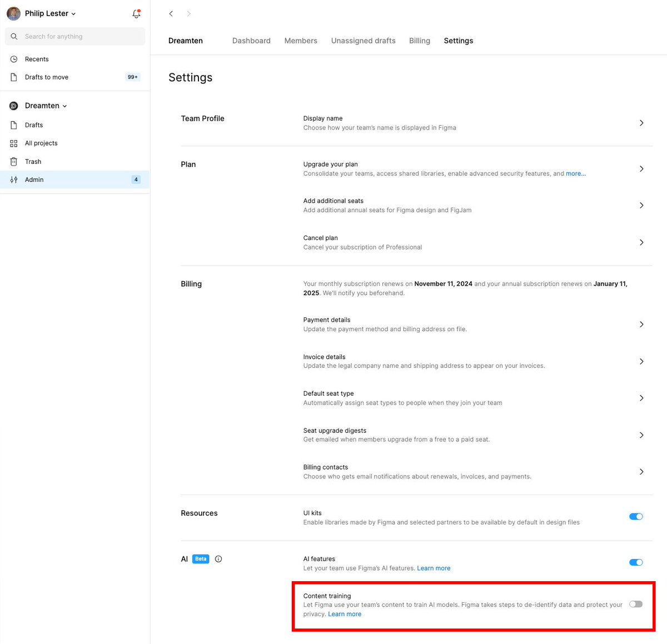Click the Display name setting text
This screenshot has width=667, height=644.
coord(323,118)
